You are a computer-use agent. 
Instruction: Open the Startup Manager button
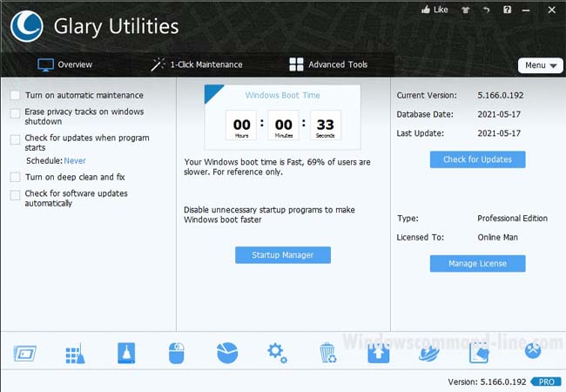click(283, 255)
